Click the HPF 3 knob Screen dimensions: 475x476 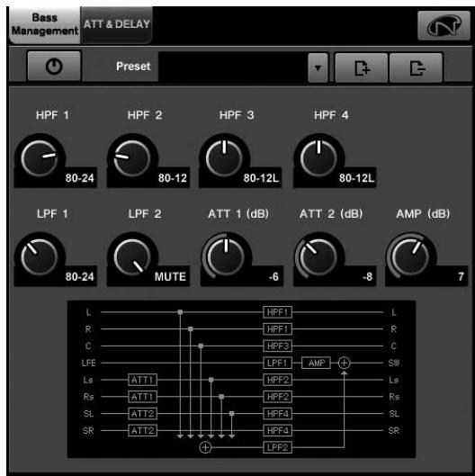coord(224,158)
